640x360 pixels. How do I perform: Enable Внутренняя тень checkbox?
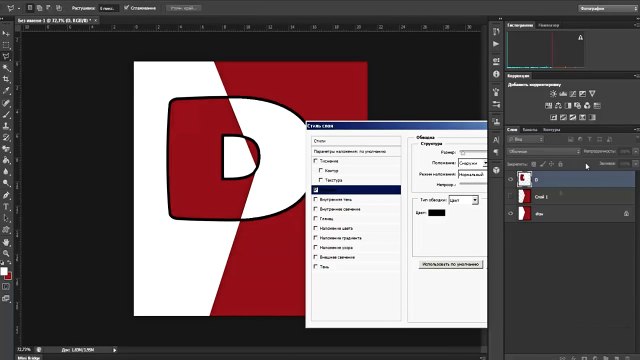tap(316, 199)
